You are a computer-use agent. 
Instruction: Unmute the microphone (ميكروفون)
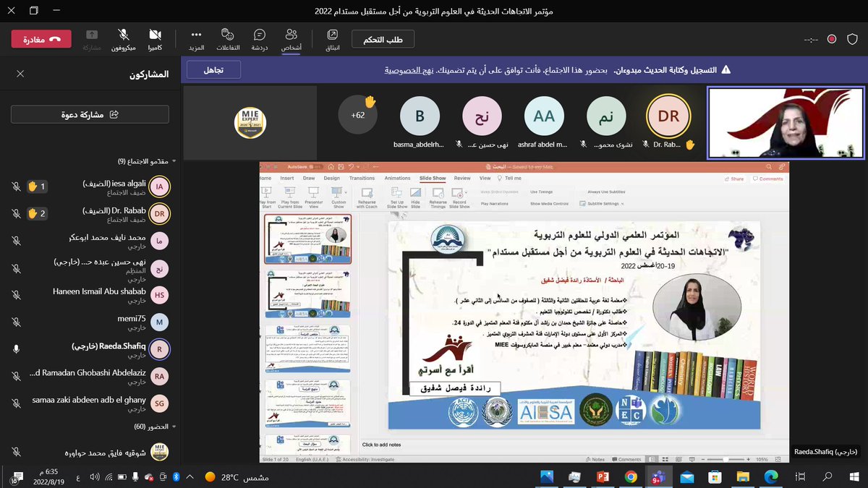click(124, 38)
